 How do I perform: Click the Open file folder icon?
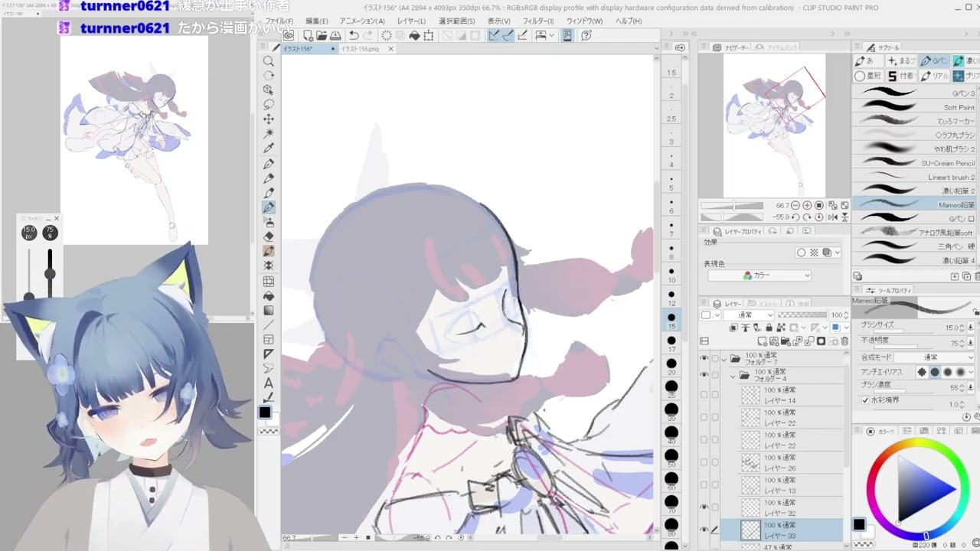point(322,35)
